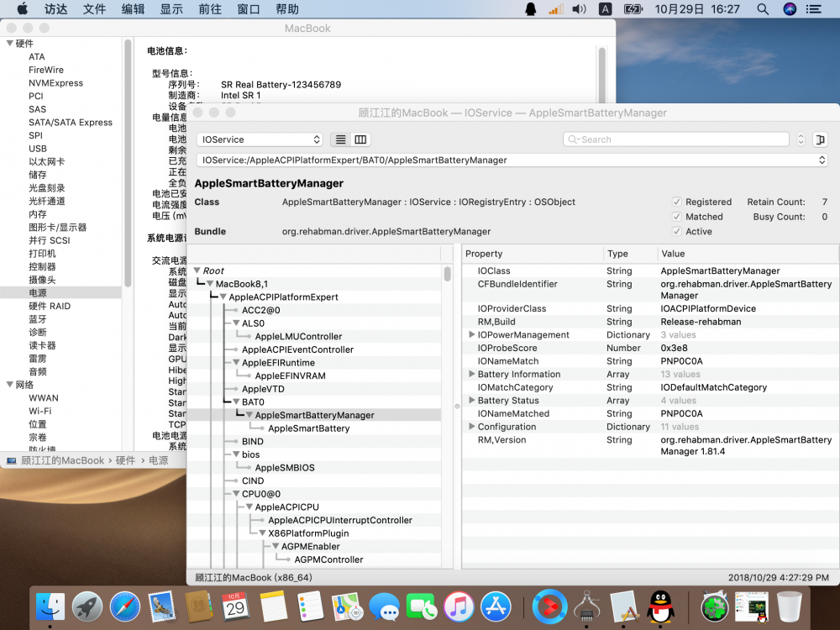840x630 pixels.
Task: Select AppleSMBIOS in registry tree
Action: click(x=285, y=468)
